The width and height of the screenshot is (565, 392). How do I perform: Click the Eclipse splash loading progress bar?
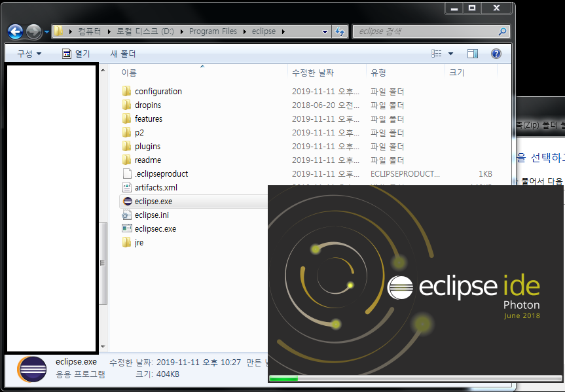click(416, 378)
